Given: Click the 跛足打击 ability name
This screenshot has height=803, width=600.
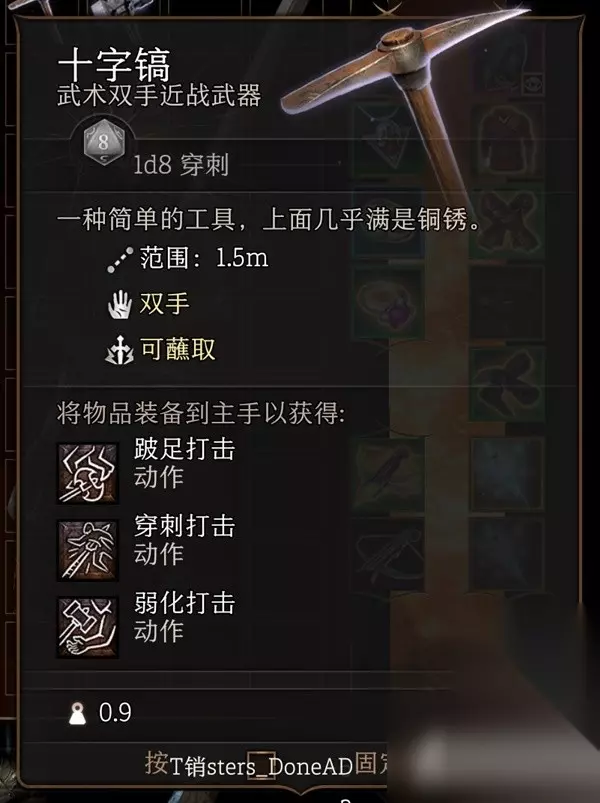Looking at the screenshot, I should pos(184,449).
